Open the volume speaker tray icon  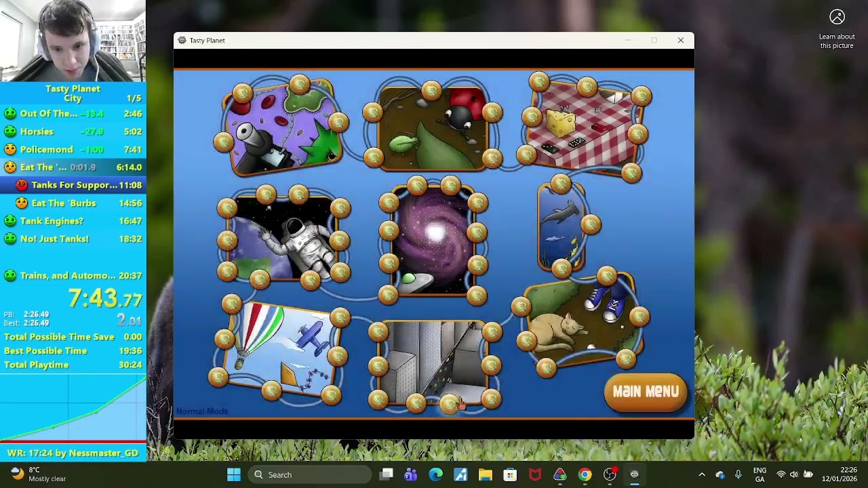tap(794, 474)
